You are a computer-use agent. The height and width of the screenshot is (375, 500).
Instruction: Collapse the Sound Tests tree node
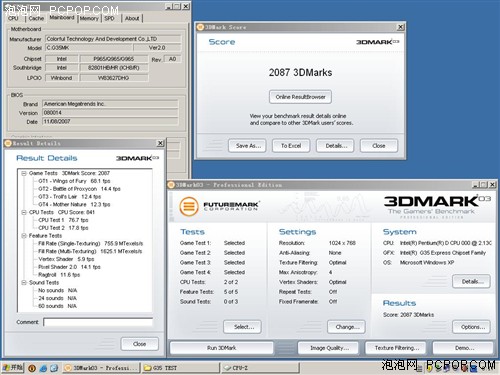24,283
